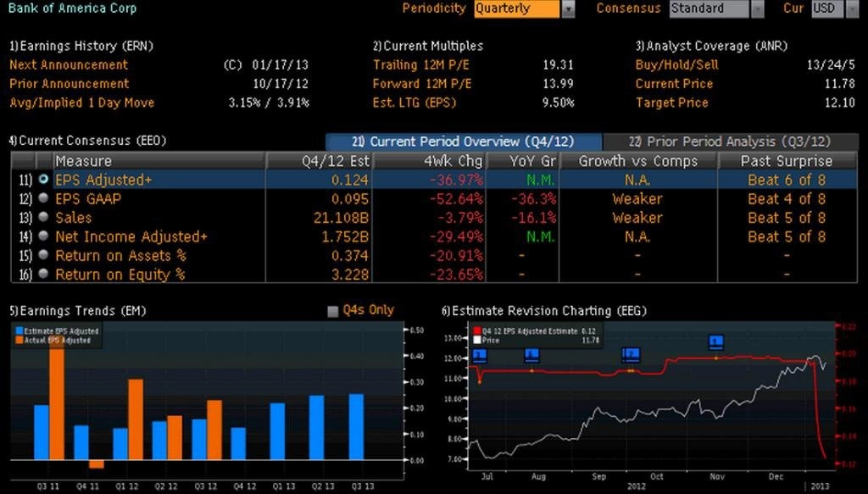Screen dimensions: 868x494
Task: Click the YoY Gr column header
Action: [522, 161]
